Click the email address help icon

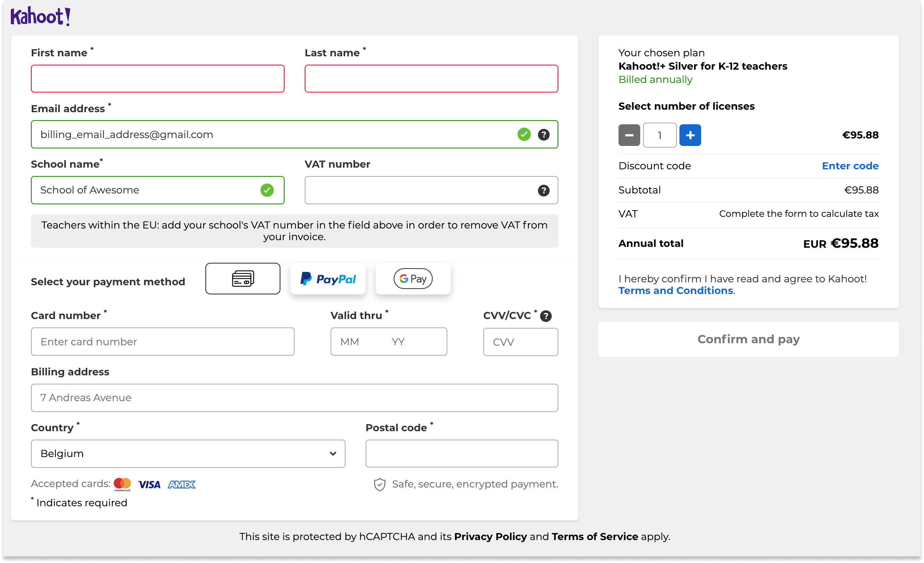click(x=543, y=135)
